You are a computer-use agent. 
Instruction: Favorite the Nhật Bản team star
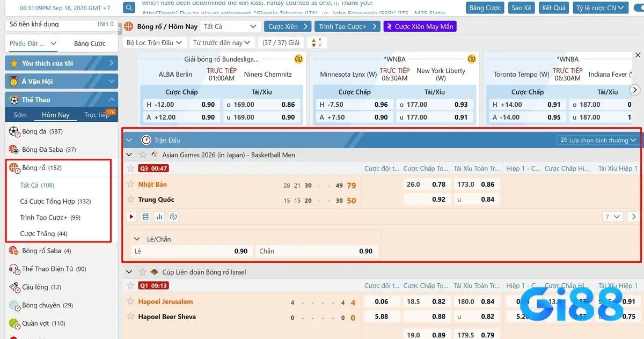coord(130,184)
